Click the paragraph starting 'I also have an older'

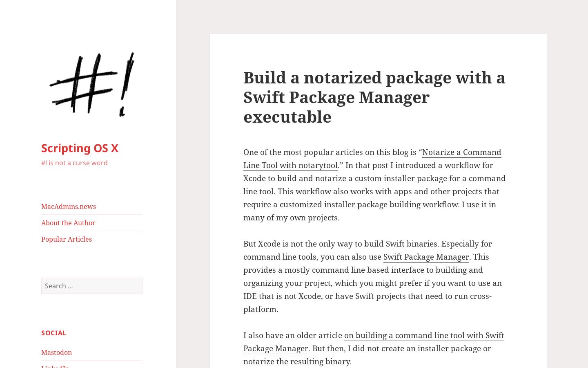374,348
